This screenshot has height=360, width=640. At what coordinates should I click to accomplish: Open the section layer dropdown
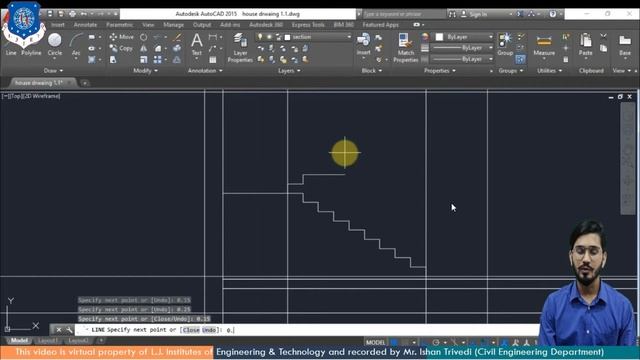click(349, 37)
